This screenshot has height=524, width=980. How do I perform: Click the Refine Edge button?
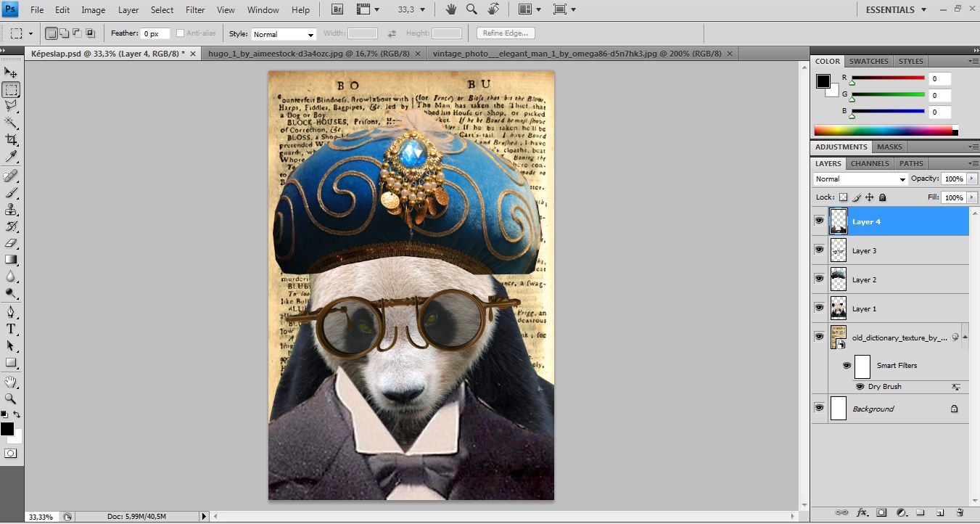[x=506, y=33]
